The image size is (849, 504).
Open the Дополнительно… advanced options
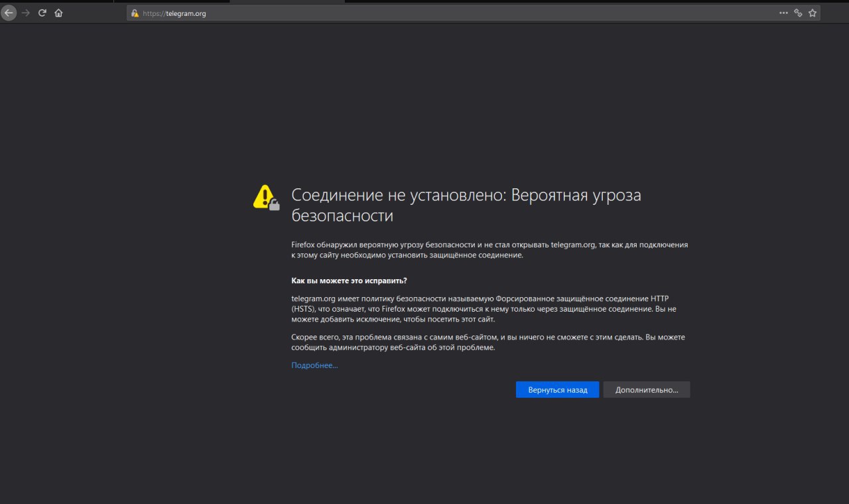point(647,390)
